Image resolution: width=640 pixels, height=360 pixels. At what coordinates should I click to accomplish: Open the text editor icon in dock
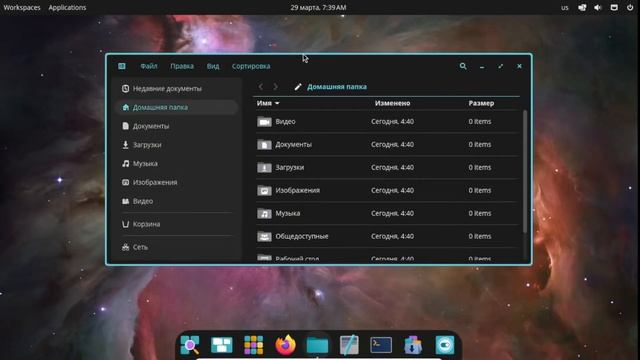349,345
